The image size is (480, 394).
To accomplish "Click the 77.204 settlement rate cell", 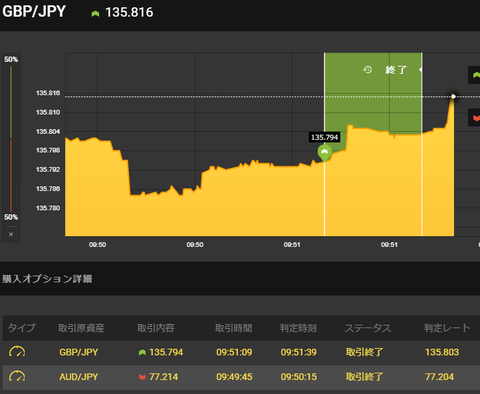I will (439, 377).
